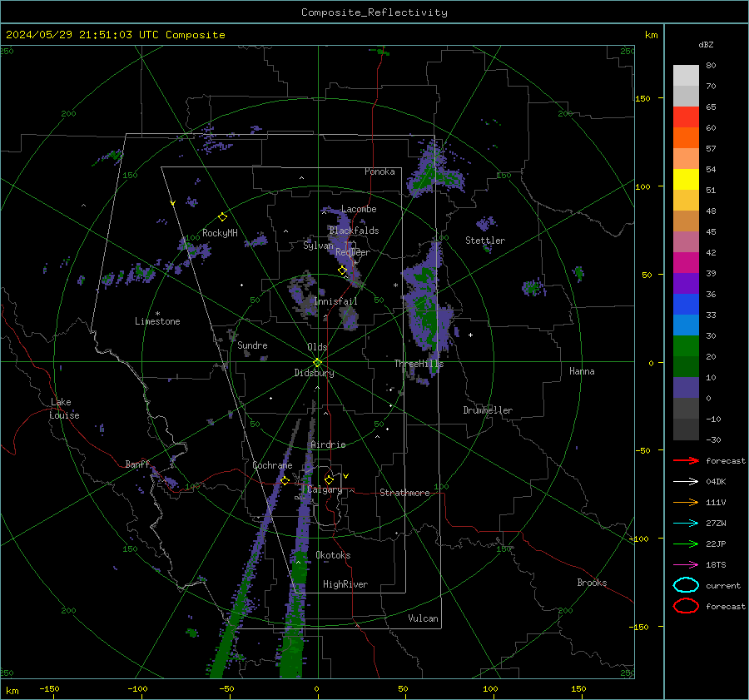Viewport: 749px width, 700px height.
Task: Click the Innisfail city label
Action: 335,301
